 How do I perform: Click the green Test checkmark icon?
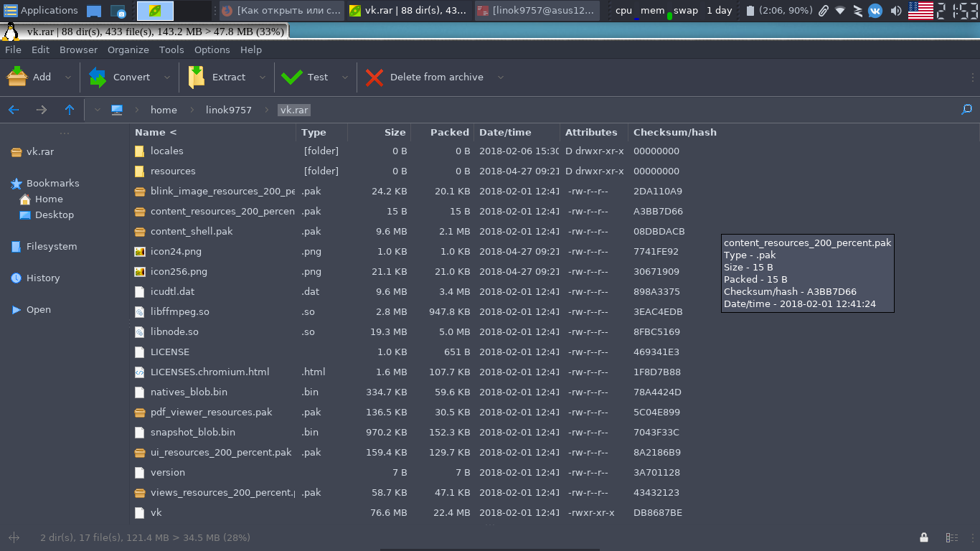point(292,77)
